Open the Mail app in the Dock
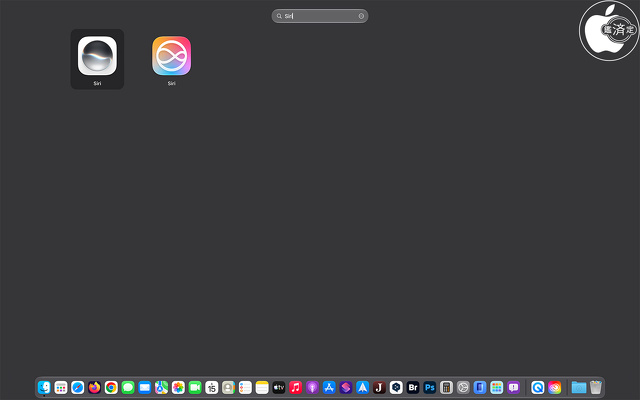640x400 pixels. (144, 387)
